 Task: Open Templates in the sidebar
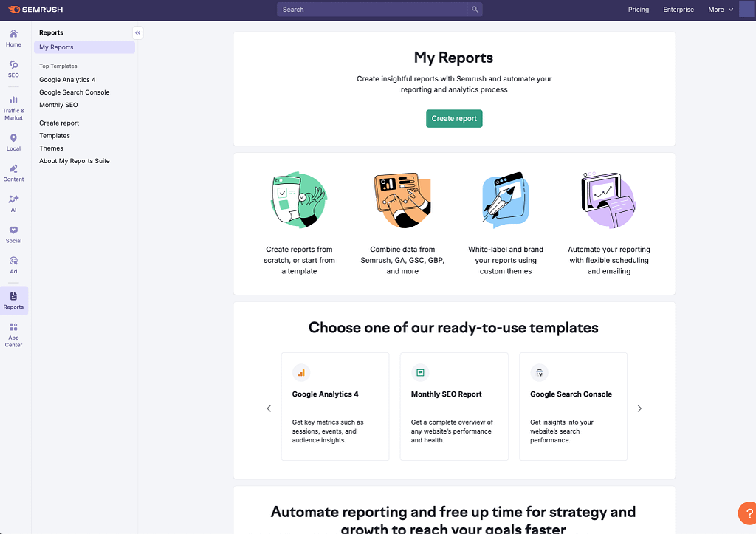tap(55, 136)
